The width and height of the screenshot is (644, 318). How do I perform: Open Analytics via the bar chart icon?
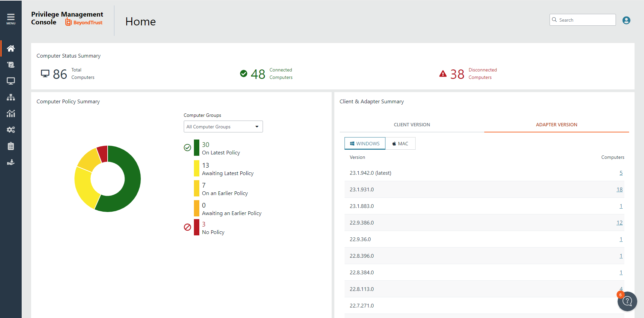11,113
